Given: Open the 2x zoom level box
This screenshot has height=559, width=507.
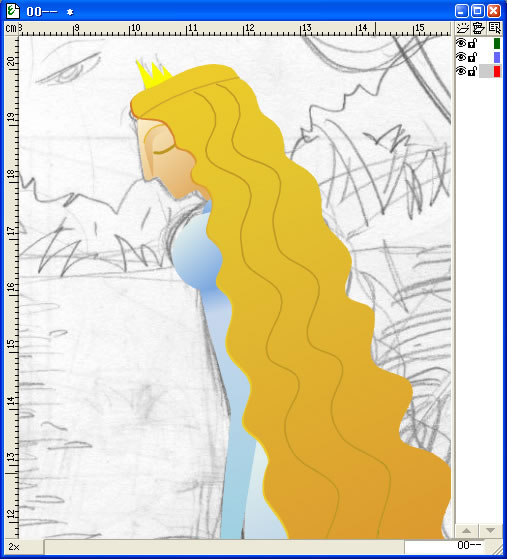Looking at the screenshot, I should click(x=24, y=547).
